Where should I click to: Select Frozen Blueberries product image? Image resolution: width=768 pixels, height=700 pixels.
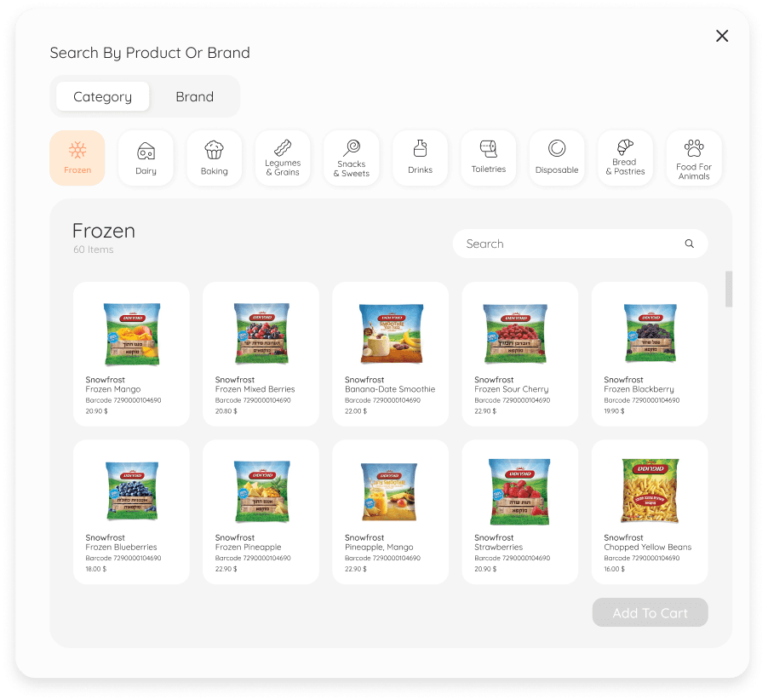coord(132,491)
